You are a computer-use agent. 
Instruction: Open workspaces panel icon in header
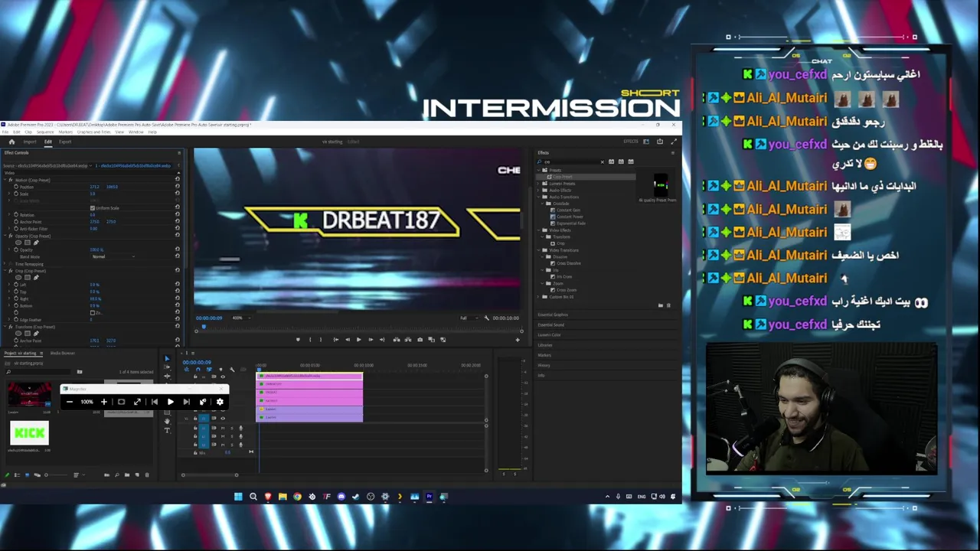point(646,141)
